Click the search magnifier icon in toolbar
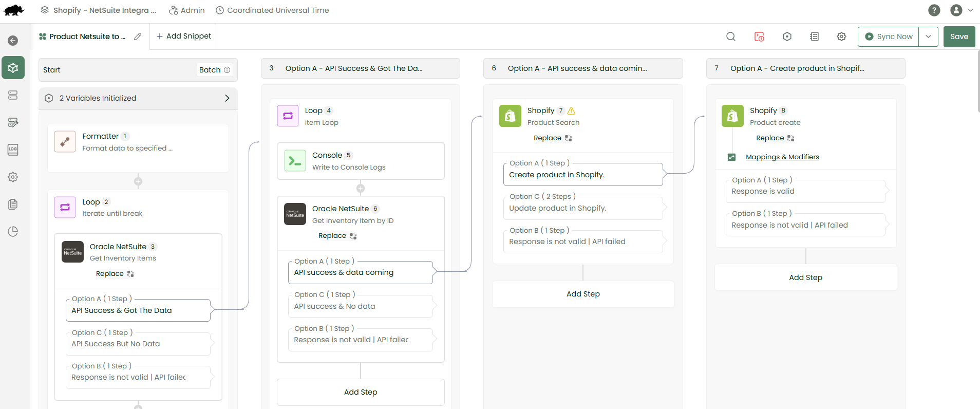Image resolution: width=980 pixels, height=409 pixels. pyautogui.click(x=731, y=36)
